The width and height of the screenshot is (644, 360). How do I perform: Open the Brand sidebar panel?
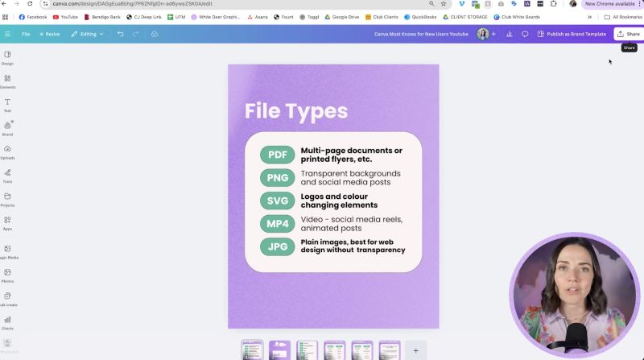point(7,129)
